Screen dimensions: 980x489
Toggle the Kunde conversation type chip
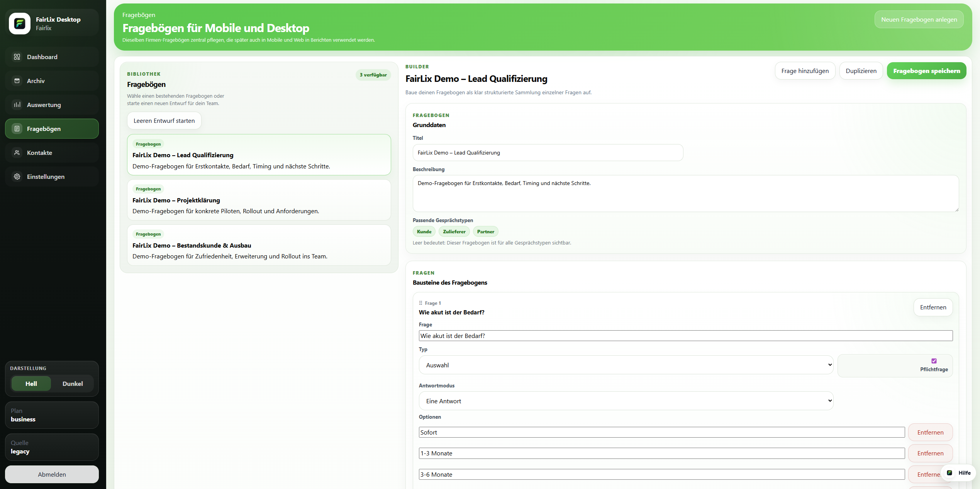click(x=424, y=232)
